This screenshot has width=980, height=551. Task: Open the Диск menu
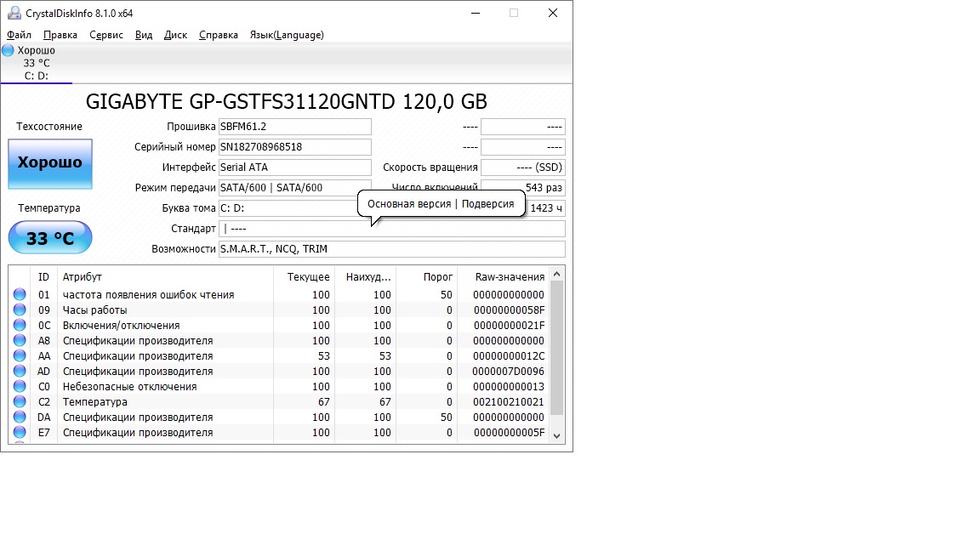pos(175,35)
